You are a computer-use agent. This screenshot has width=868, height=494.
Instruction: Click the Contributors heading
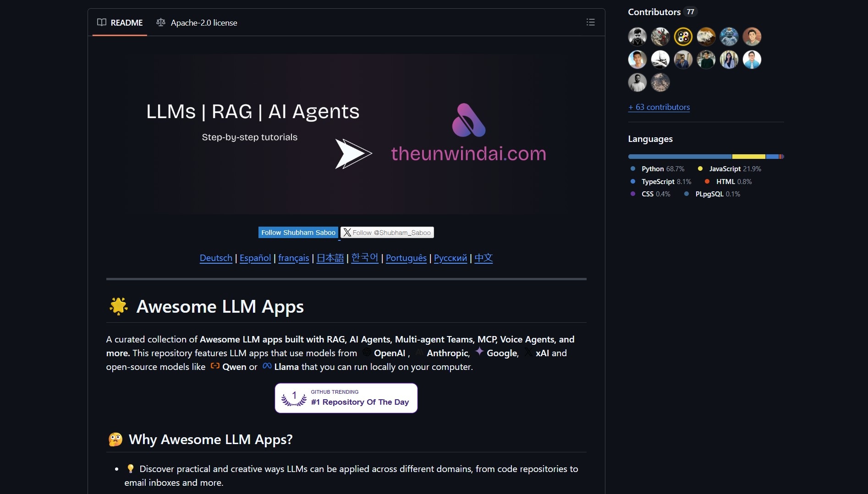point(654,12)
